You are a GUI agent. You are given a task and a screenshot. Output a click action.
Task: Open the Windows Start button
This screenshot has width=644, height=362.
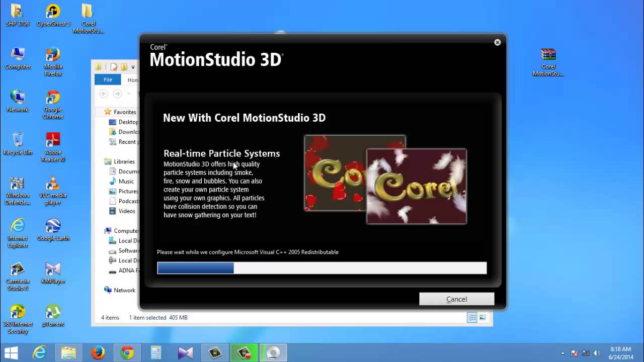[11, 352]
